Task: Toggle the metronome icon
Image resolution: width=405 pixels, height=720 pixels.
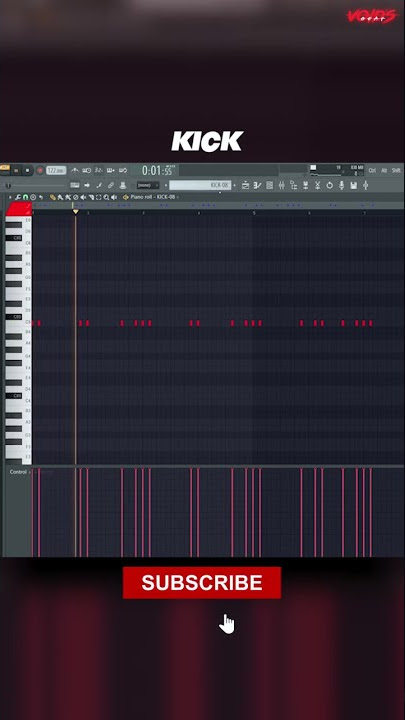Action: point(74,170)
